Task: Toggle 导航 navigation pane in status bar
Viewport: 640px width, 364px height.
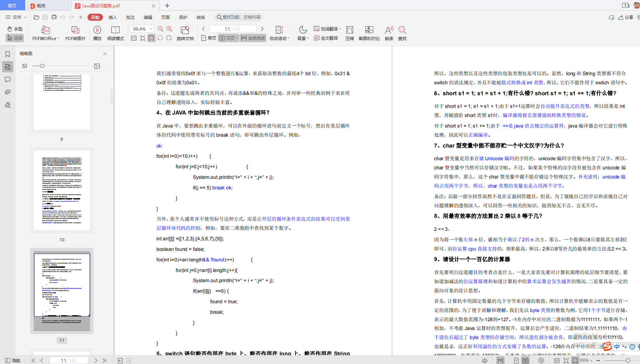Action: pos(13,360)
